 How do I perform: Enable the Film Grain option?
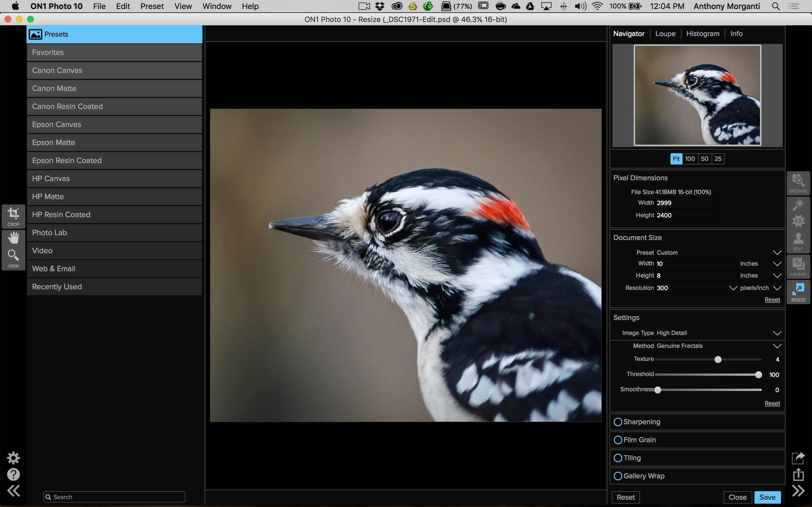(618, 440)
